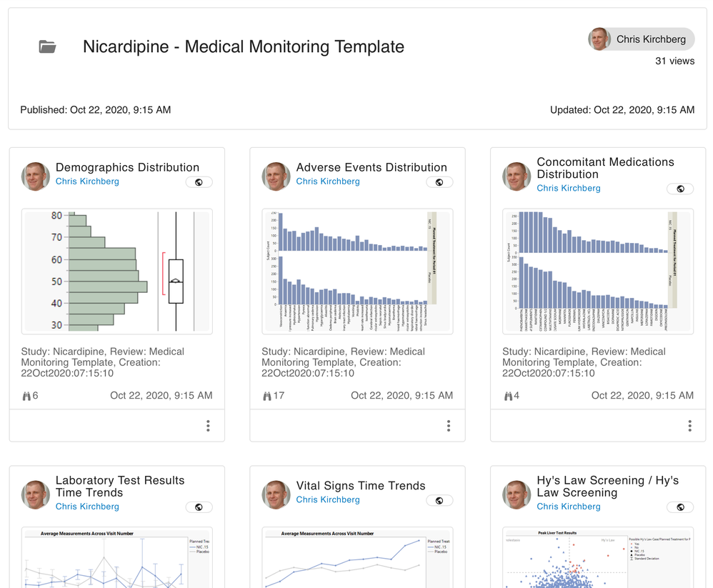Click the avatar on Laboratory Test Results Time Trends card
The width and height of the screenshot is (713, 588).
pos(35,494)
